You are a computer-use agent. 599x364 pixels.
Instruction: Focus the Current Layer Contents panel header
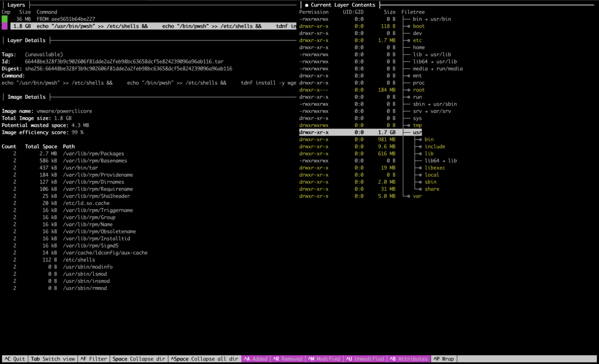(x=342, y=5)
